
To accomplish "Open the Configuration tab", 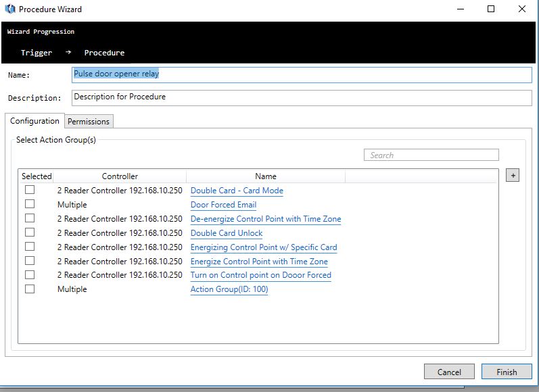I will coord(34,121).
